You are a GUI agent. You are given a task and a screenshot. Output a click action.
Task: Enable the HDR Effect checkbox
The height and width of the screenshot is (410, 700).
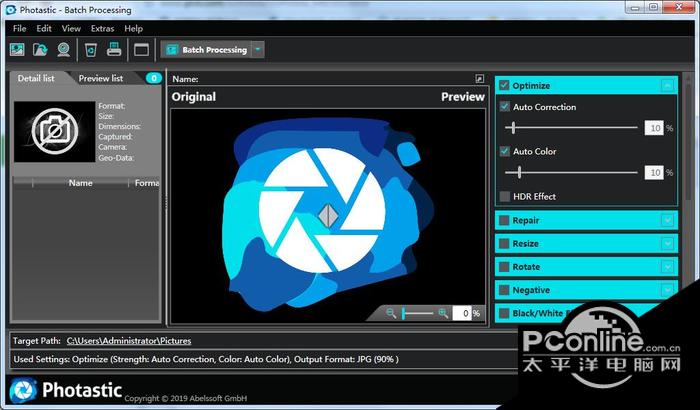504,197
